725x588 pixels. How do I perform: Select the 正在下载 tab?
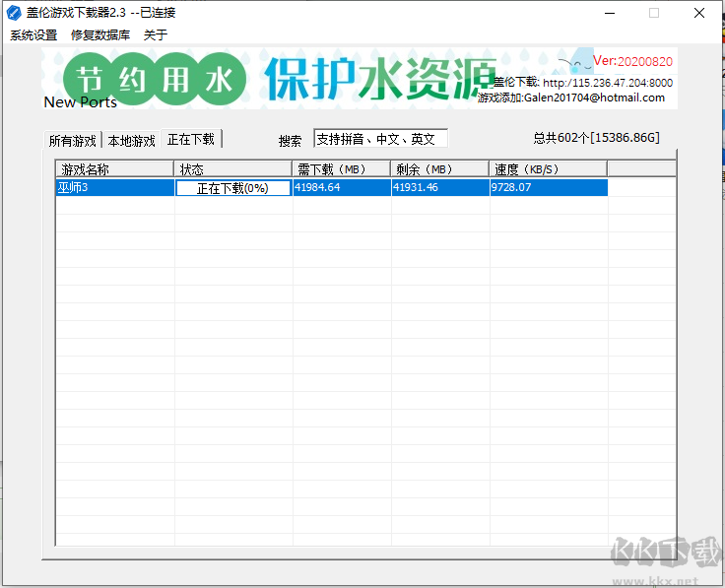pyautogui.click(x=191, y=140)
